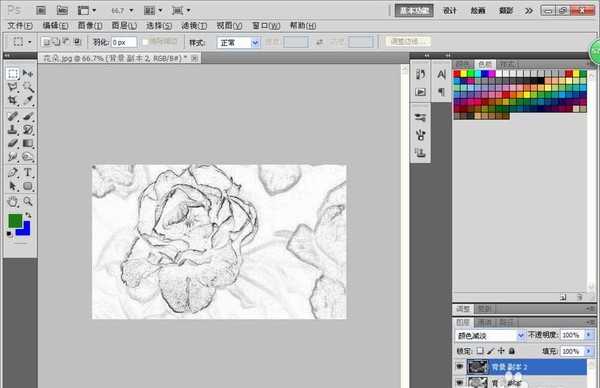Viewport: 600px width, 388px height.
Task: Choose the Crop tool
Action: tap(13, 100)
